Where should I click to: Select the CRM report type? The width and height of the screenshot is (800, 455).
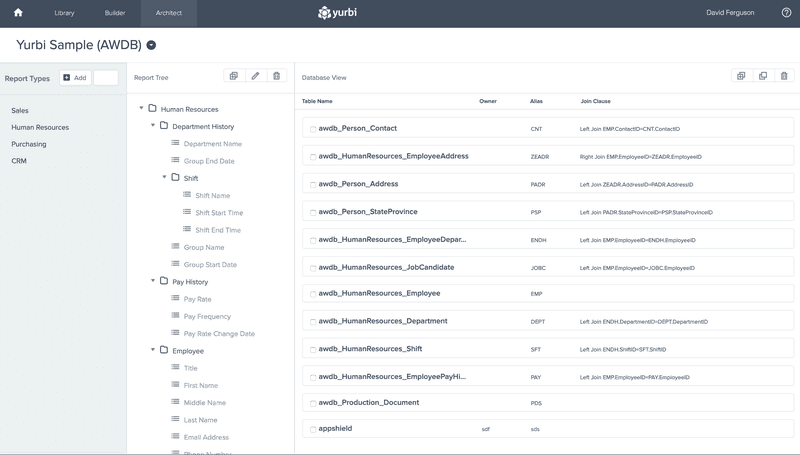pos(19,161)
